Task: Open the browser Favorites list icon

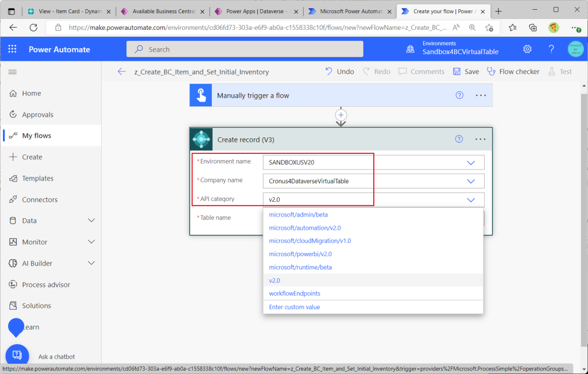Action: 513,28
